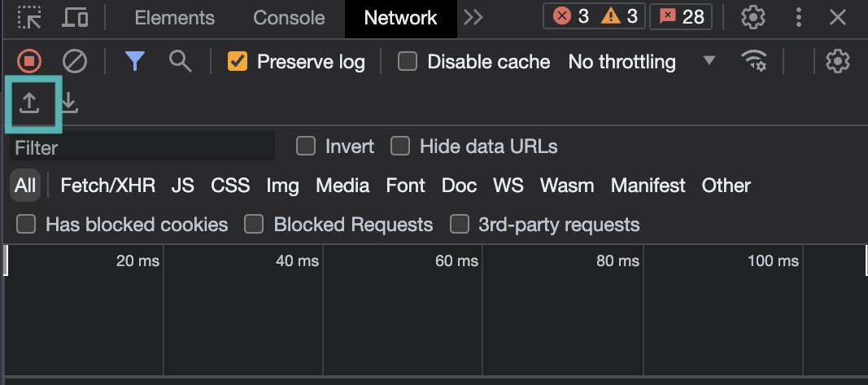Image resolution: width=868 pixels, height=385 pixels.
Task: Open the network search magnifier
Action: pyautogui.click(x=180, y=61)
